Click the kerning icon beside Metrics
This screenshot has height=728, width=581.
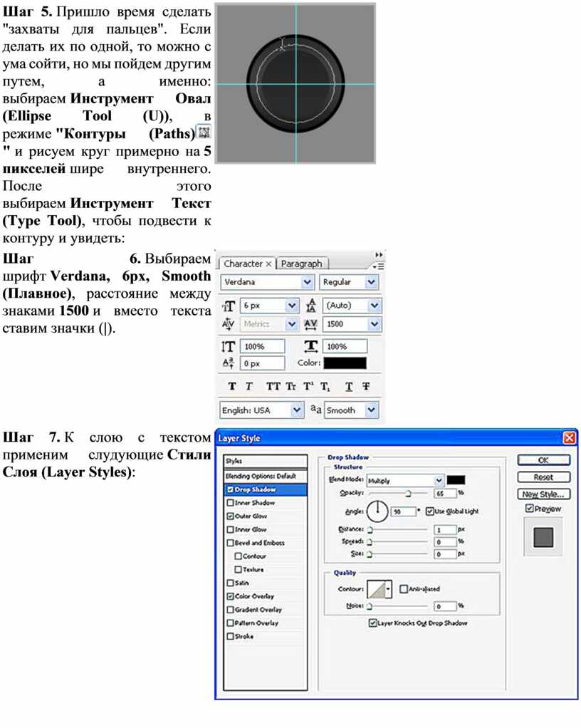pyautogui.click(x=228, y=323)
